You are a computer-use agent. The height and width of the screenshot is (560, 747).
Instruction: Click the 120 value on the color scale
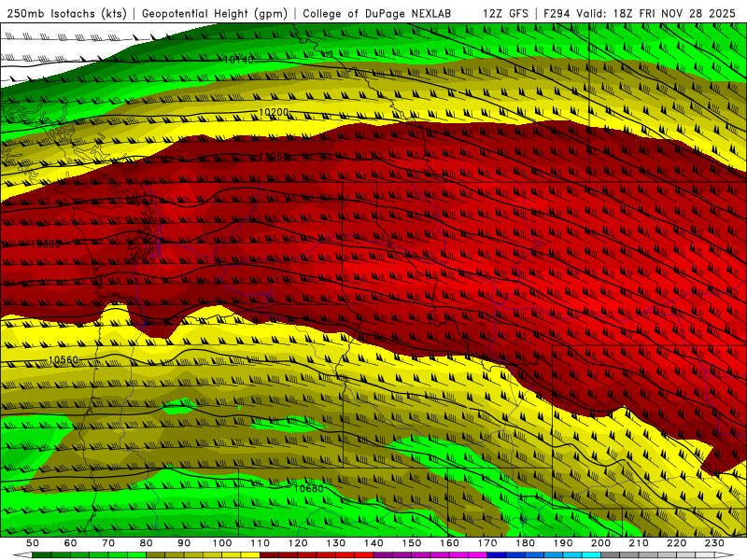click(x=298, y=543)
